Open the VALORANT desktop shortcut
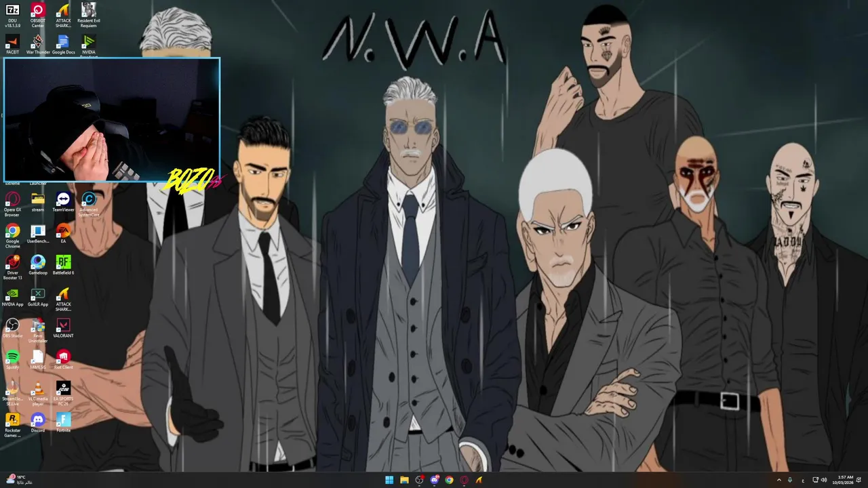 pyautogui.click(x=63, y=328)
